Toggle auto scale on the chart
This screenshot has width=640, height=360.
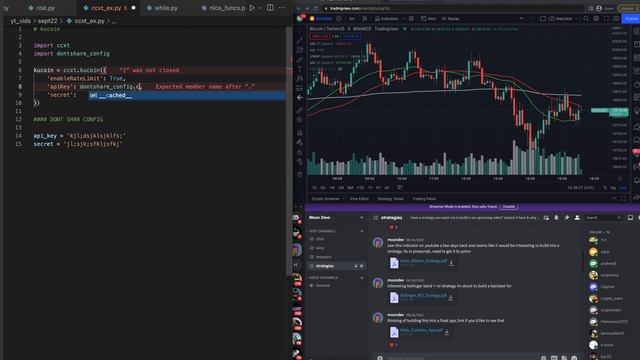point(623,188)
